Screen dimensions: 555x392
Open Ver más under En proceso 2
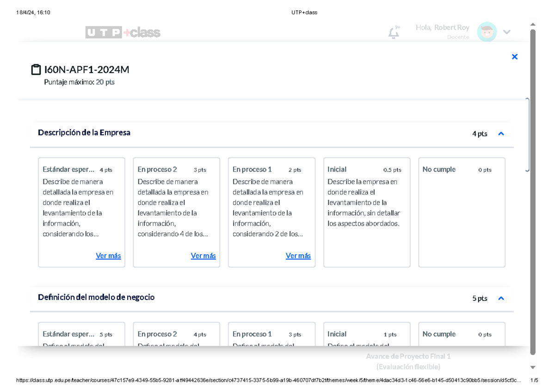click(x=203, y=256)
